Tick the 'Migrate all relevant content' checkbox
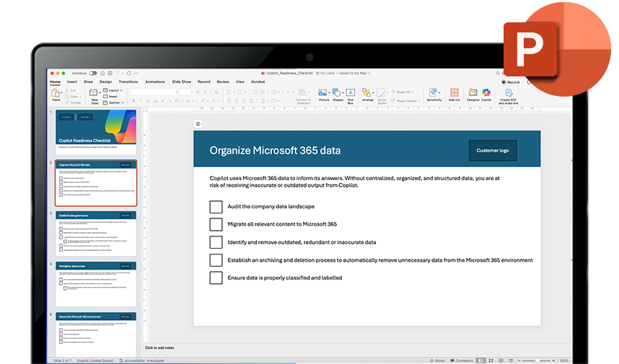 tap(216, 224)
